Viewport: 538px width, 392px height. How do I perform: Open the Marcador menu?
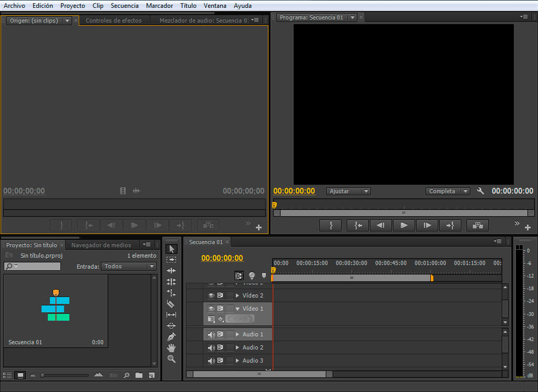159,5
